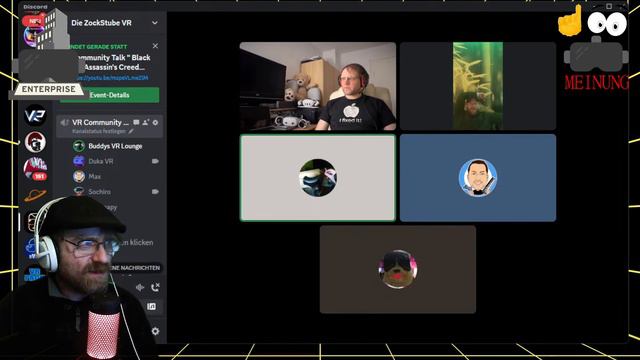Toggle the noise suppression icon
640x360 pixels.
click(140, 287)
